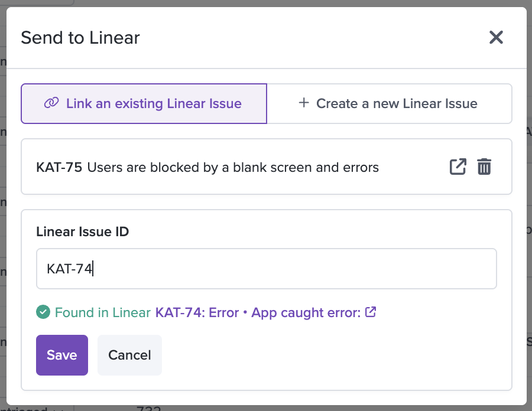Viewport: 532px width, 411px height.
Task: Click the green 'Found in Linear' text
Action: click(x=103, y=312)
